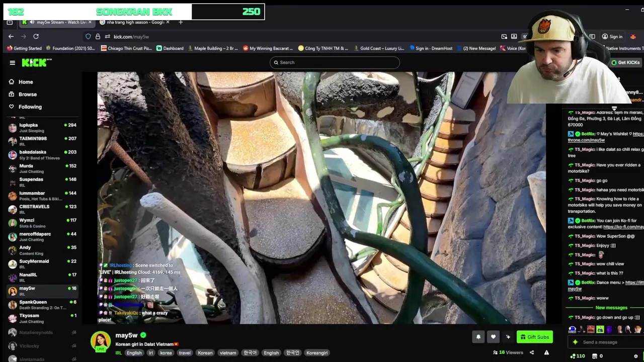Viewport: 644px width, 362px height.
Task: Click the browser Sign in button
Action: pyautogui.click(x=612, y=37)
